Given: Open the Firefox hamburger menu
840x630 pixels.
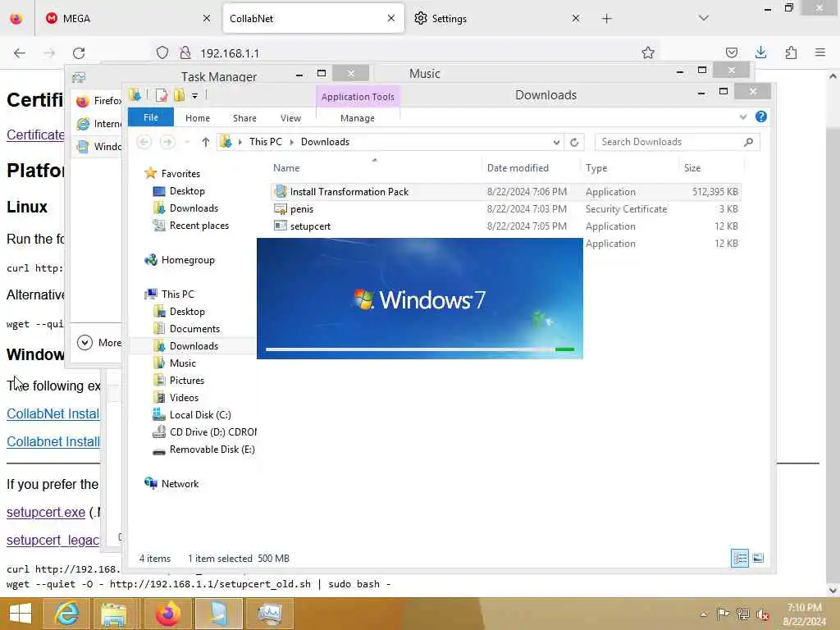Looking at the screenshot, I should click(820, 52).
